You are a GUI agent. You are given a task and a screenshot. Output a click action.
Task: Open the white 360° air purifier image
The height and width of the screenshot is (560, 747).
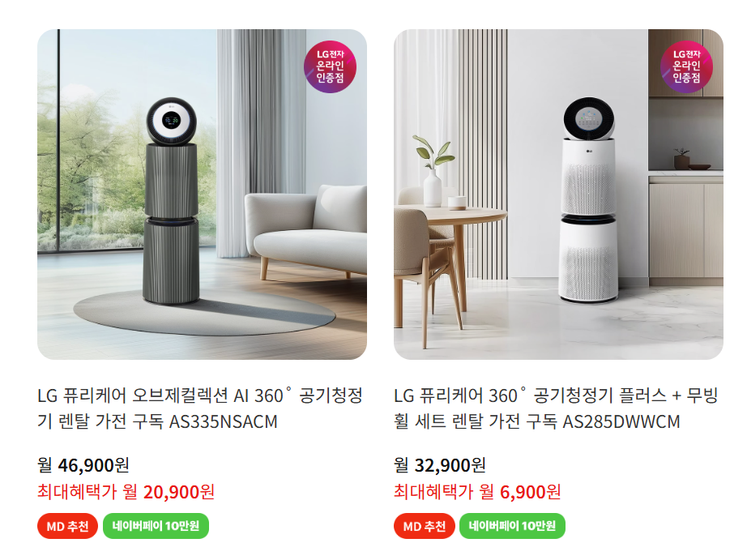click(x=558, y=195)
